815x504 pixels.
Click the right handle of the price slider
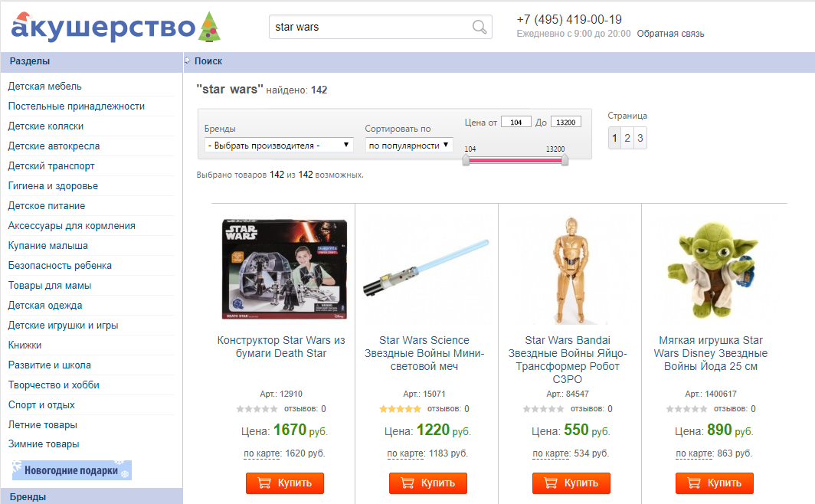(x=565, y=160)
